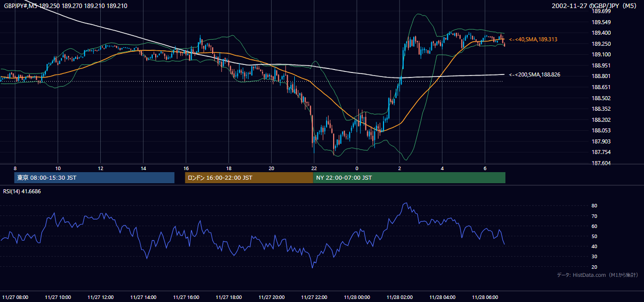Click hour tick 8 under price chart
The height and width of the screenshot is (302, 644).
pos(15,168)
